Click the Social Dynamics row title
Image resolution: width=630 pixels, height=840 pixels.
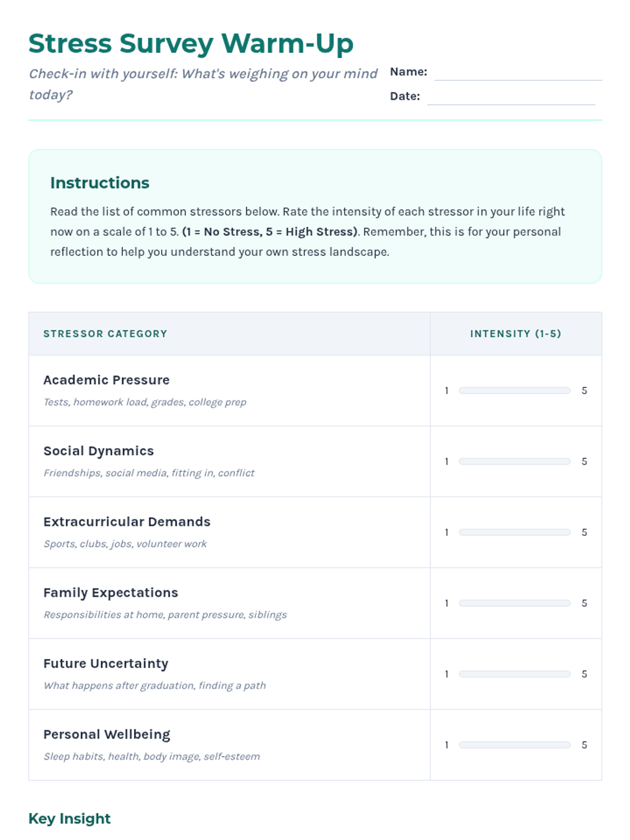pyautogui.click(x=98, y=451)
